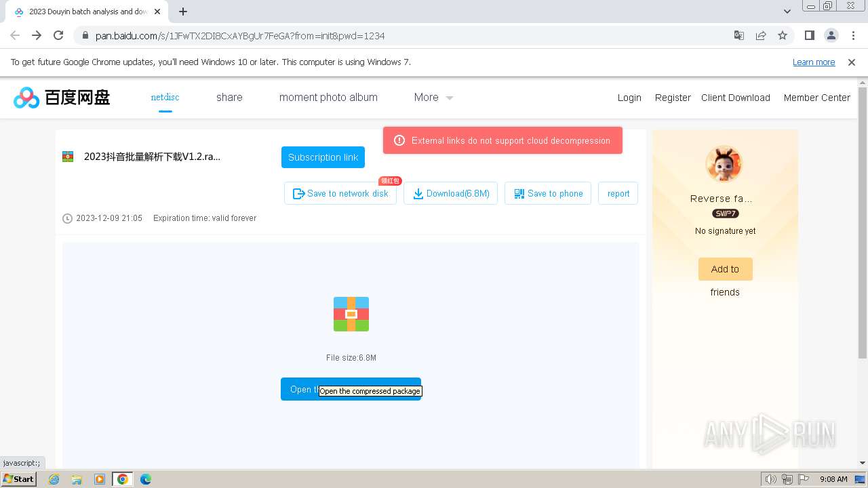This screenshot has width=868, height=488.
Task: Click the Open the compressed package button
Action: click(351, 389)
